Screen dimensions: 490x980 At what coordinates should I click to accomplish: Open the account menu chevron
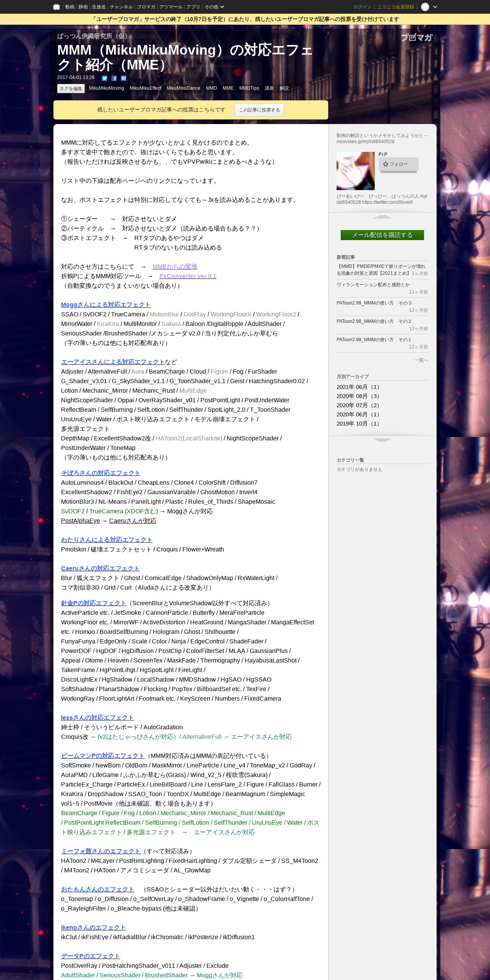[x=435, y=7]
